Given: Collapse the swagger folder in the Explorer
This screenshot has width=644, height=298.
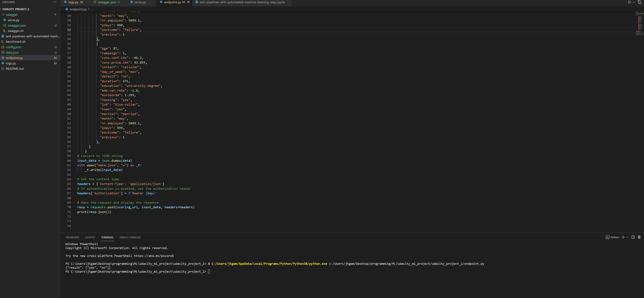Looking at the screenshot, I should point(3,14).
